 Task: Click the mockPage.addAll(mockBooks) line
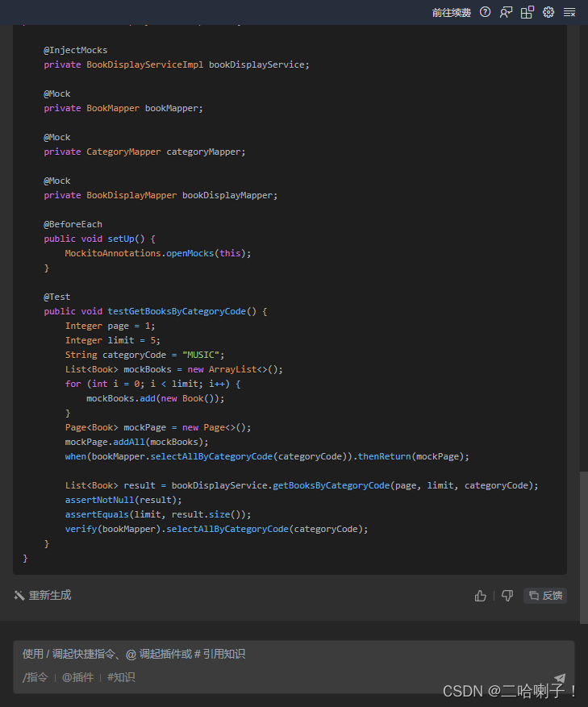tap(137, 442)
